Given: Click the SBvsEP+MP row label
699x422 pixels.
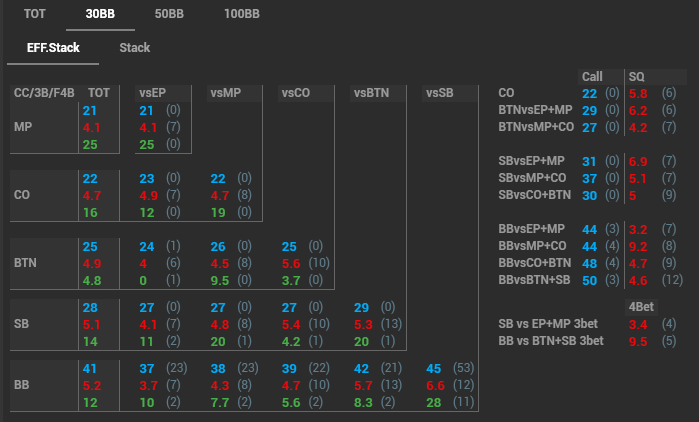Looking at the screenshot, I should [x=535, y=161].
